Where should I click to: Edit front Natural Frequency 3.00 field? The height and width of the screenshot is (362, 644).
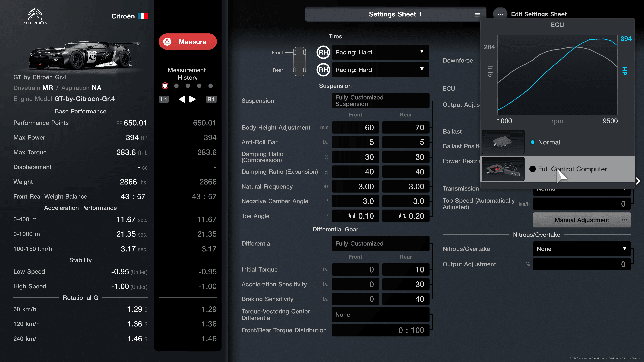click(x=355, y=186)
